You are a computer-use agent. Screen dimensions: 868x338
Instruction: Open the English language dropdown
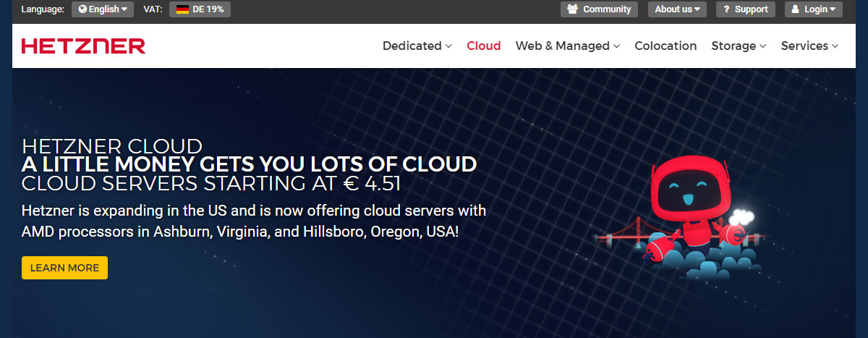pos(103,9)
